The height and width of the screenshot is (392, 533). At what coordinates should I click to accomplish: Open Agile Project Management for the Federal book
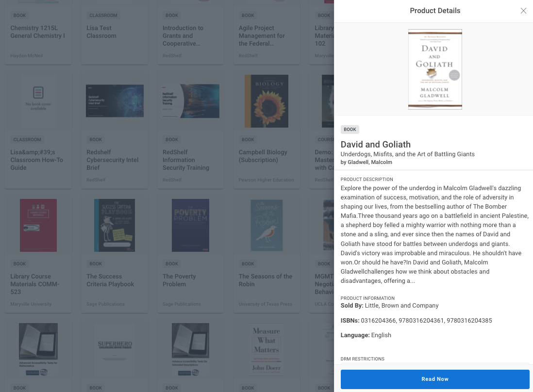click(262, 36)
